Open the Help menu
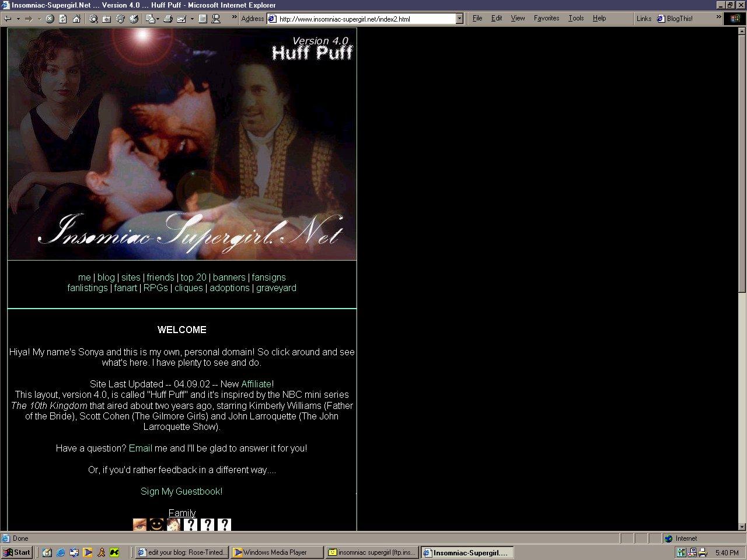Viewport: 747px width, 560px height. coord(599,18)
